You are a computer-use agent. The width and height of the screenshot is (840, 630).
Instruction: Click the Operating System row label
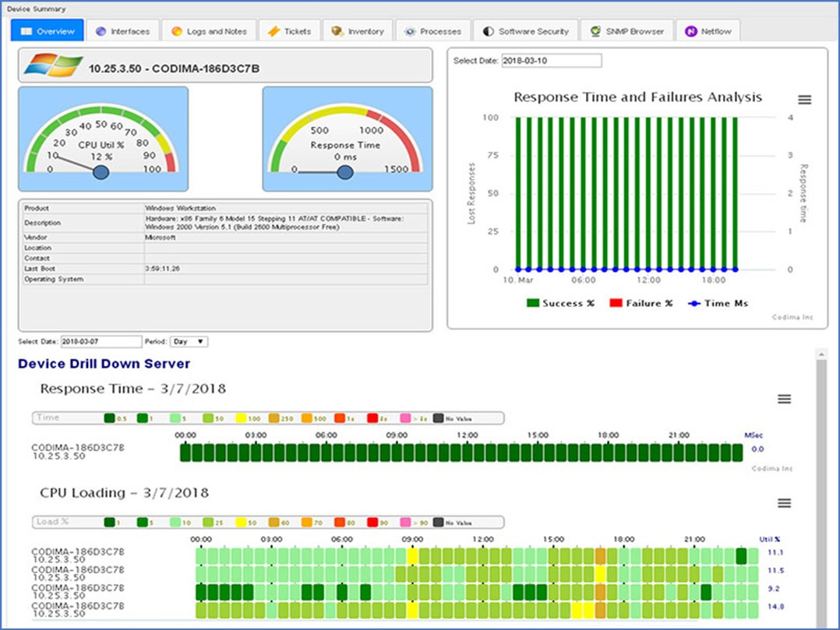[x=54, y=280]
